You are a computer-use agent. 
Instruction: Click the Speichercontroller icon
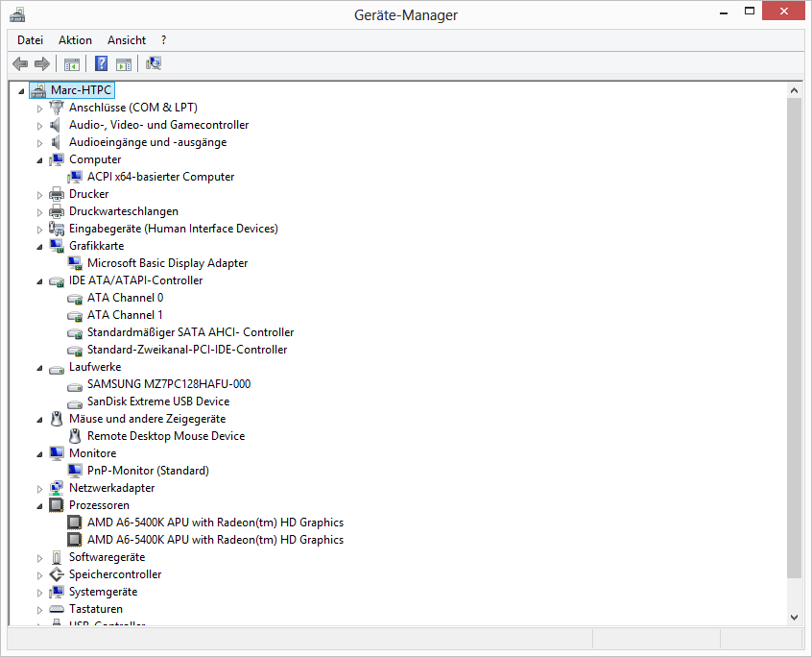click(x=57, y=574)
